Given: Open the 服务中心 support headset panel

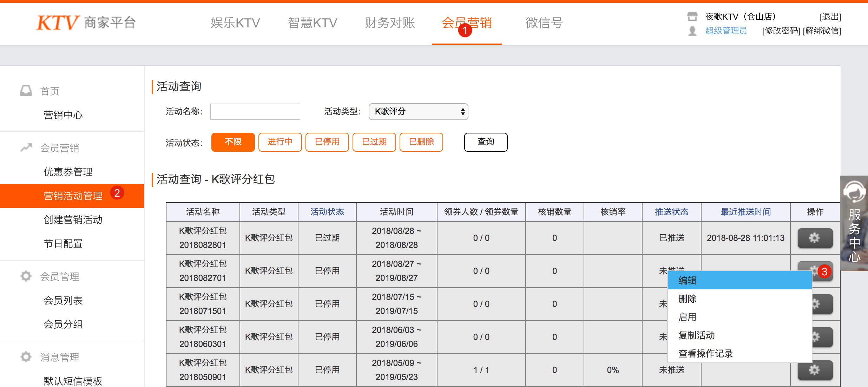Looking at the screenshot, I should coord(854,223).
